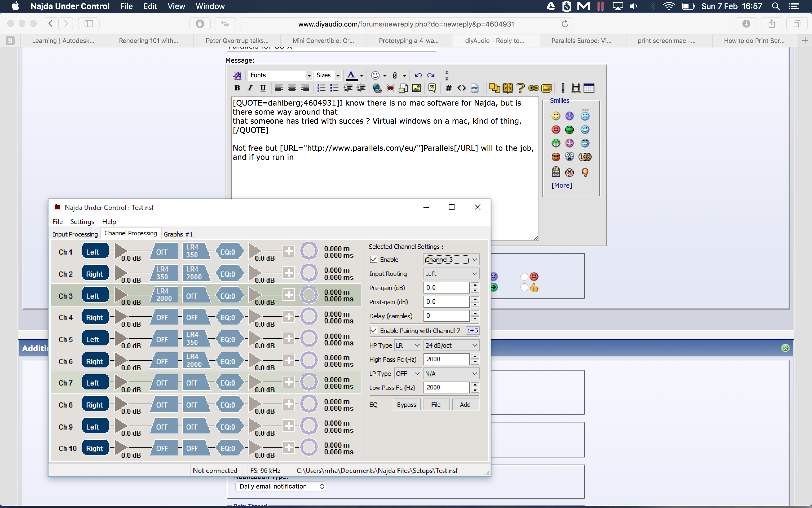The height and width of the screenshot is (508, 812).
Task: Toggle Enable Pairing with Channel 7 checkbox
Action: point(374,330)
